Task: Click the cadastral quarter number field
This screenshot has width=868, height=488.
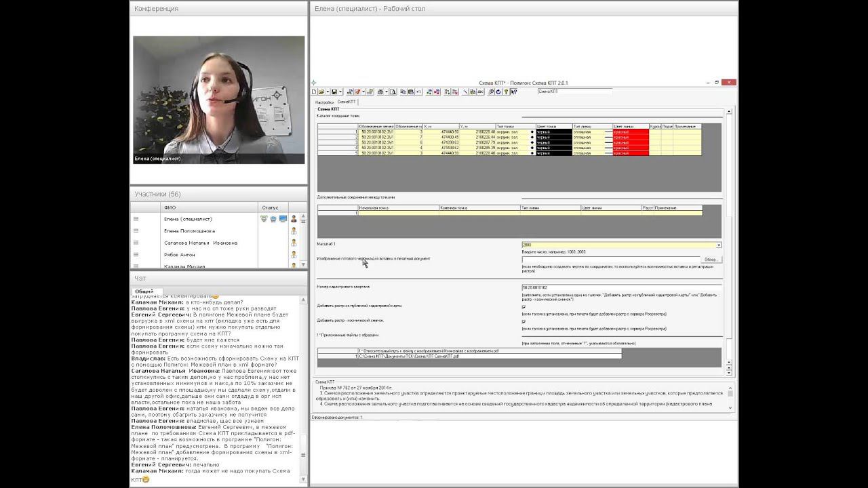Action: click(x=621, y=287)
